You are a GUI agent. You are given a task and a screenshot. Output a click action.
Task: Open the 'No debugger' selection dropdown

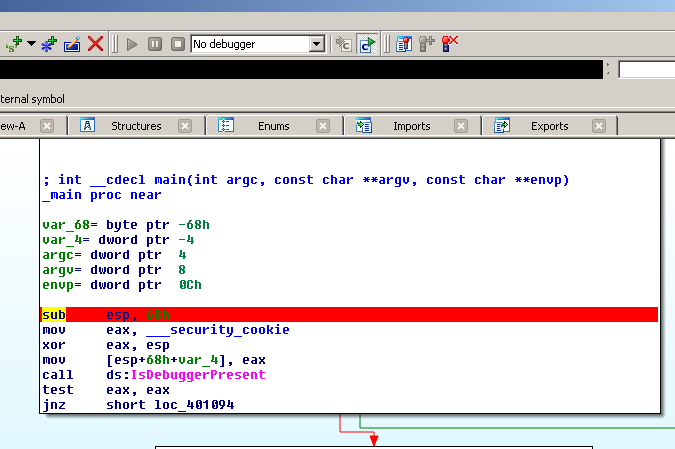tap(317, 44)
